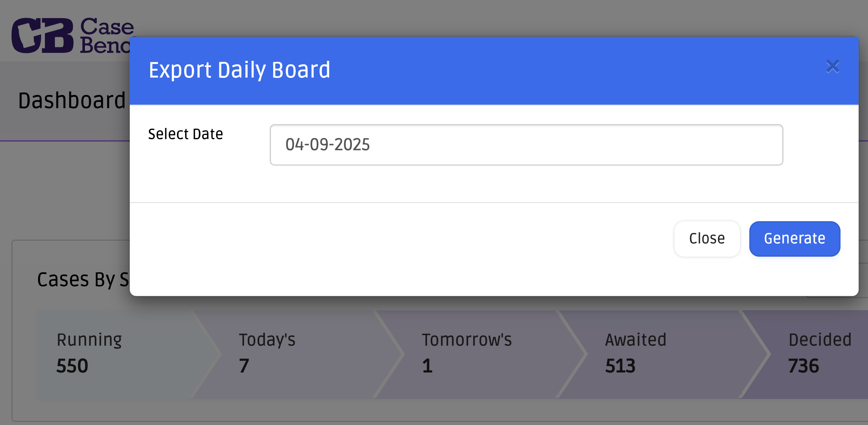Select the Tomorrow's stage label

[x=467, y=339]
